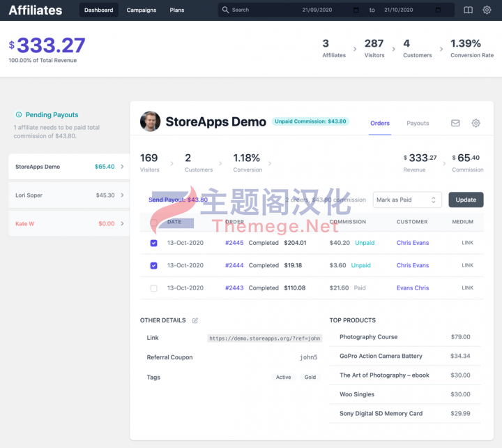502x448 pixels.
Task: Click the Pending Payouts info icon
Action: click(19, 114)
